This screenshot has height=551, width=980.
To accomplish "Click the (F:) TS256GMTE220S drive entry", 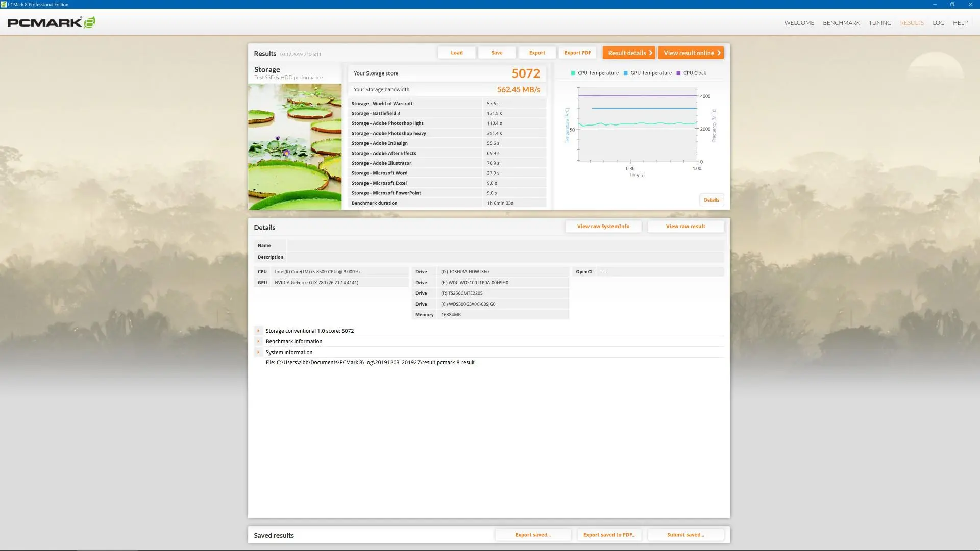I will [503, 293].
